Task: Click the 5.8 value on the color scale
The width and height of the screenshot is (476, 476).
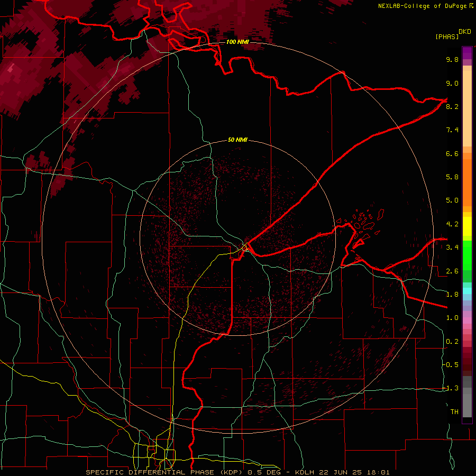Action: coord(452,177)
